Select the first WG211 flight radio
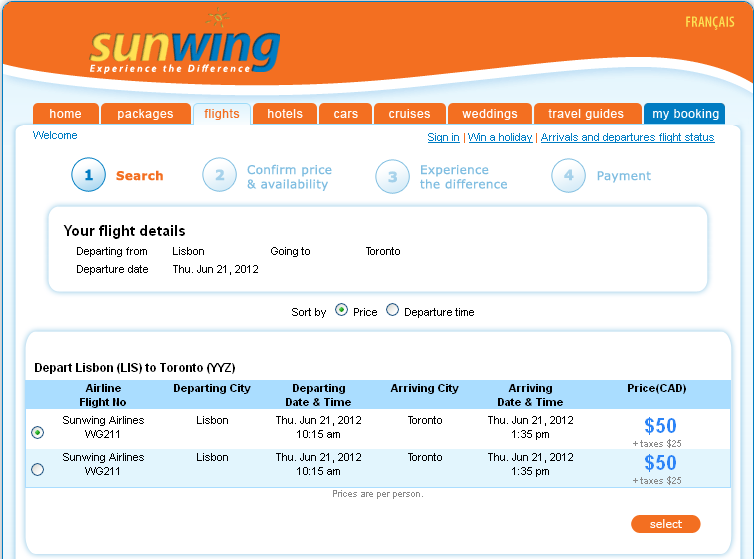Screen dimensions: 754x559 [x=38, y=432]
